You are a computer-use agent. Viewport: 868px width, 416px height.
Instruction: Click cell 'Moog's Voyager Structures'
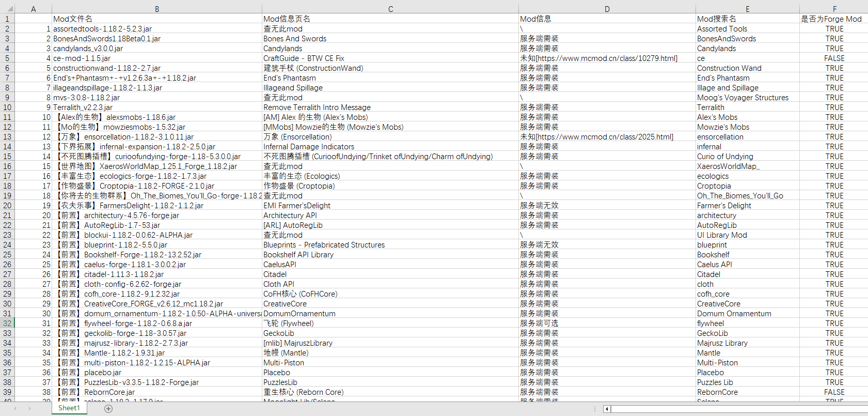pos(748,98)
